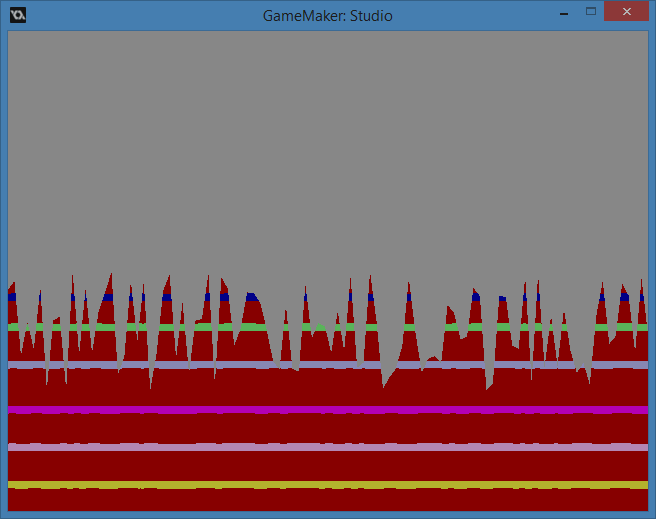Click dark red band between pink and yellow stripes
Screen dimensions: 656x519
[x=327, y=466]
